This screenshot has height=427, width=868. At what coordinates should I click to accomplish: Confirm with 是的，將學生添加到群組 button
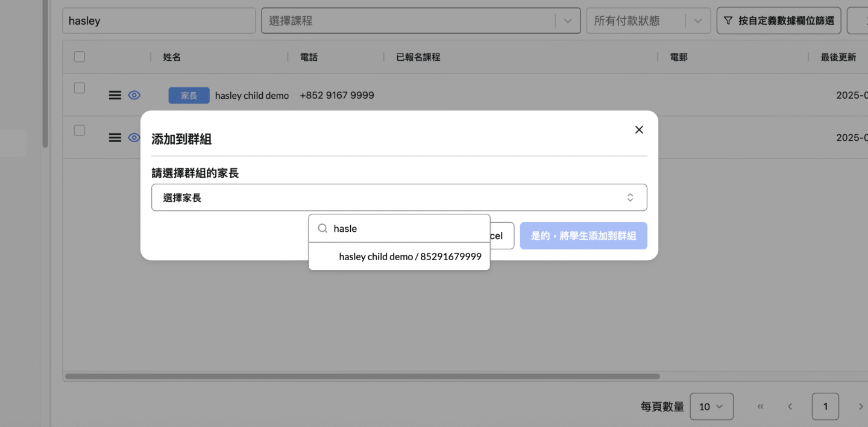point(583,236)
